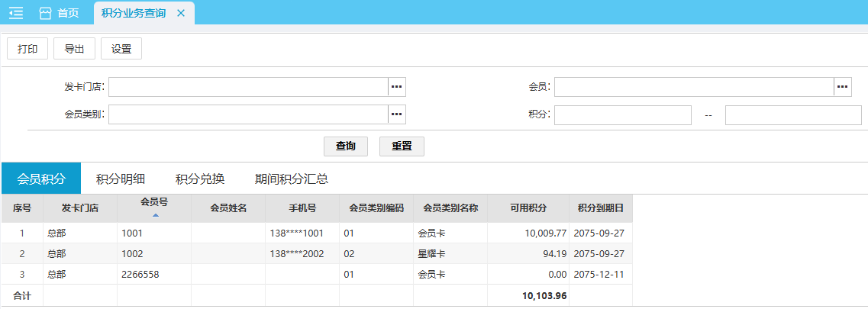Screen dimensions: 868x309
Task: Select member number 1001 cell
Action: (154, 233)
